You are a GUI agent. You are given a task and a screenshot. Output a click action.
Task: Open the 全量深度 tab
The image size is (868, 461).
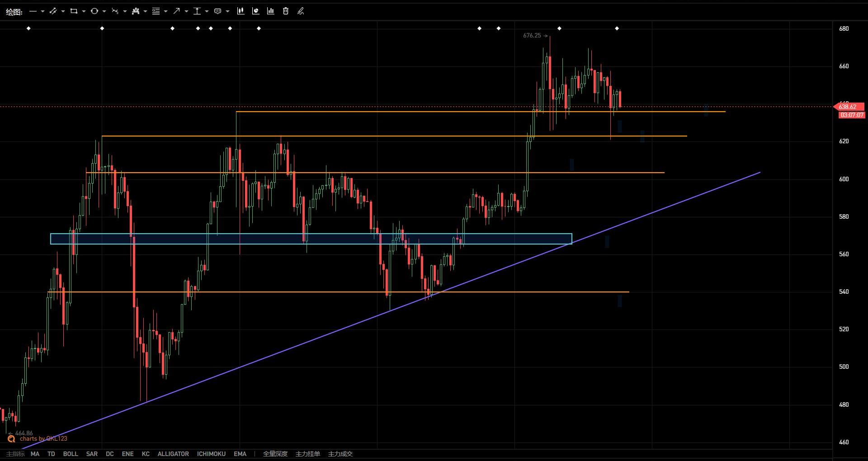pyautogui.click(x=275, y=454)
